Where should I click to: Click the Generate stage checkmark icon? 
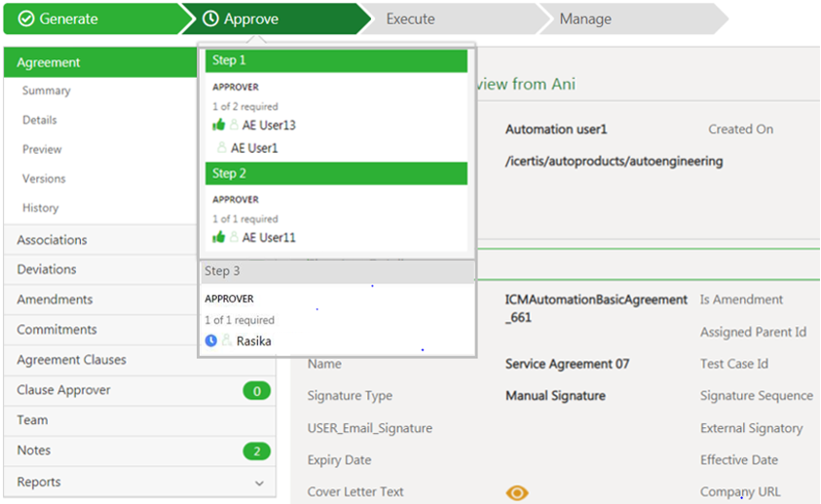(x=26, y=19)
